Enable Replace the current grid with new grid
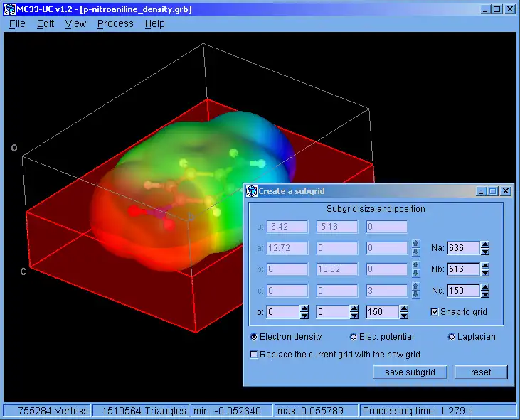Image resolution: width=520 pixels, height=420 pixels. [254, 355]
